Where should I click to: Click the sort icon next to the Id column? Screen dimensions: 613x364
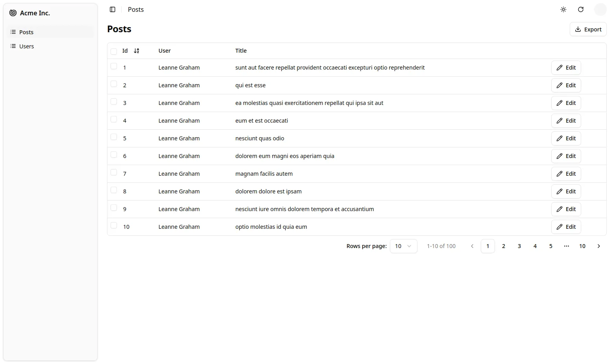point(137,51)
